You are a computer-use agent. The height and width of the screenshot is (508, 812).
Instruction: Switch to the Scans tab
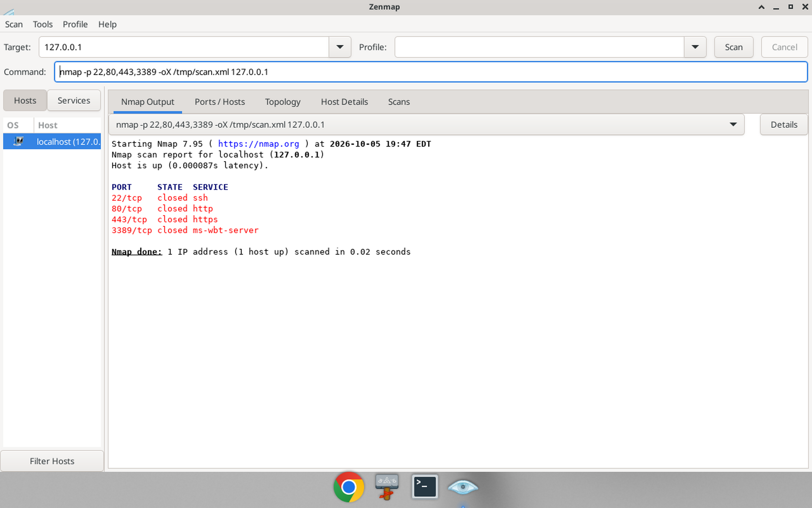click(399, 102)
